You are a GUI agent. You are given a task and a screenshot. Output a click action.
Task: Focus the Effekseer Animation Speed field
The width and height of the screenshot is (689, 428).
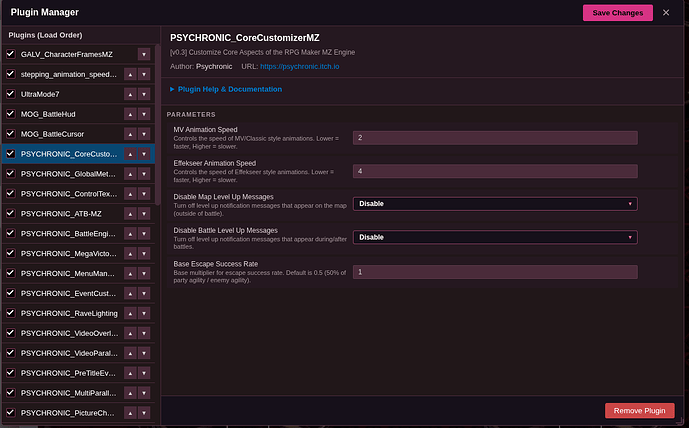coord(495,171)
